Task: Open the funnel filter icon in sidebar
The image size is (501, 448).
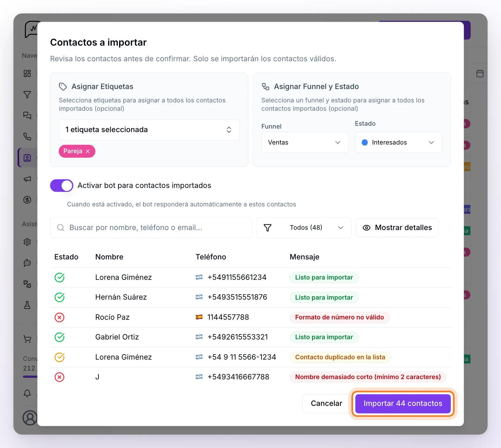Action: coord(27,95)
